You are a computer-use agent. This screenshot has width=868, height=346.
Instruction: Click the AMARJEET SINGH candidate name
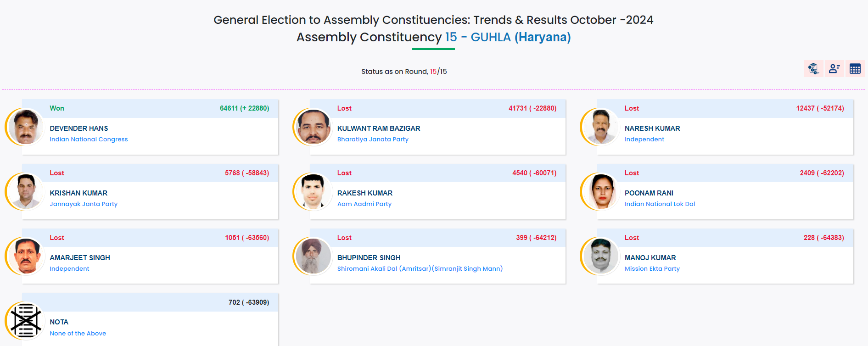click(x=80, y=258)
